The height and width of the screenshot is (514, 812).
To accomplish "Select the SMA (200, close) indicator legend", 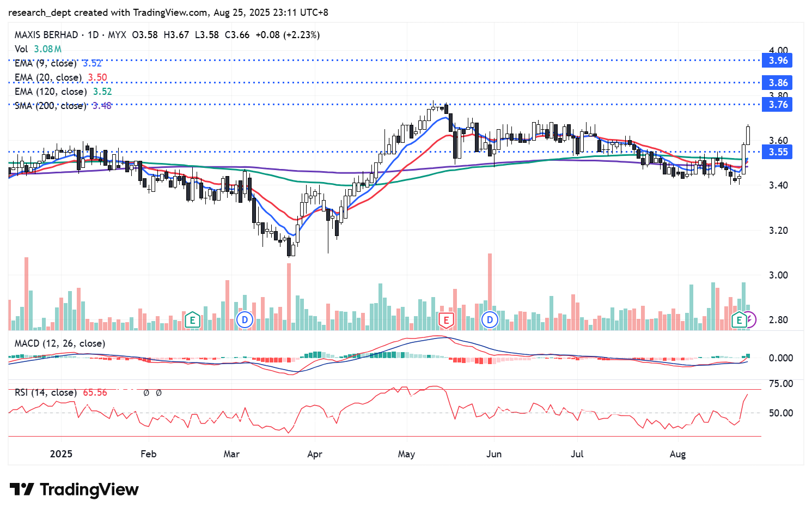I will 63,106.
